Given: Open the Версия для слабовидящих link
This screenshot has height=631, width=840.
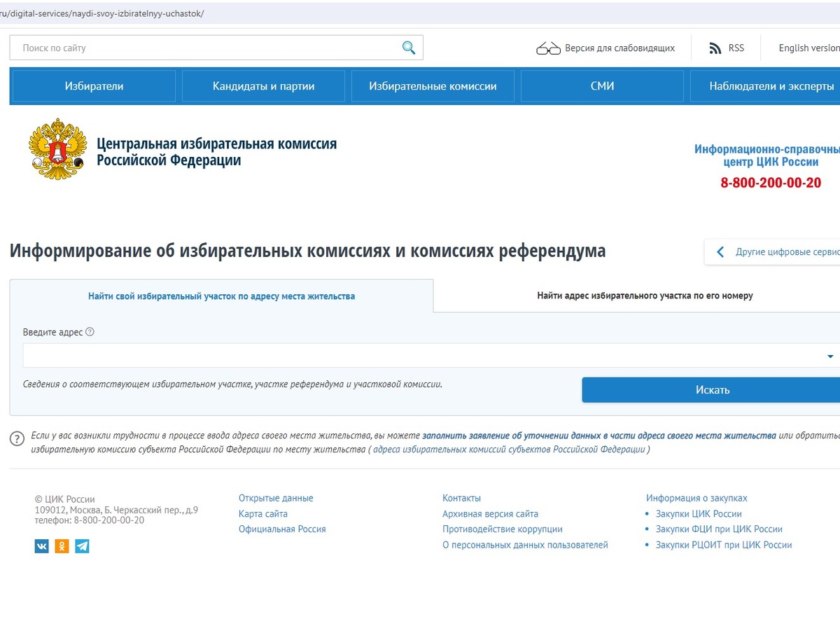Looking at the screenshot, I should click(620, 48).
